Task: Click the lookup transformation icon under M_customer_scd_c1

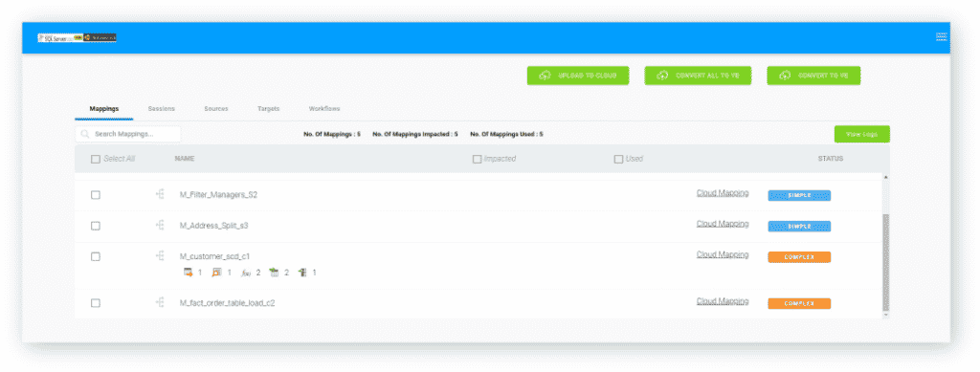Action: coord(216,273)
